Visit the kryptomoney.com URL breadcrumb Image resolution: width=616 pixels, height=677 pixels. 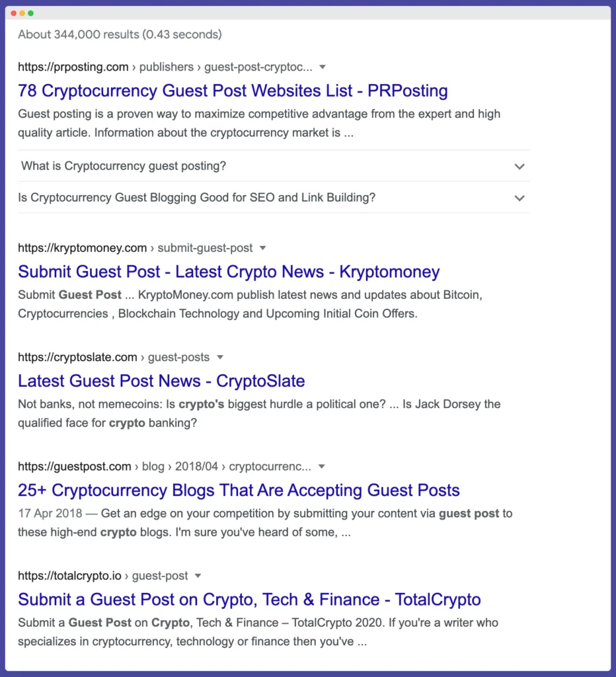coord(82,248)
